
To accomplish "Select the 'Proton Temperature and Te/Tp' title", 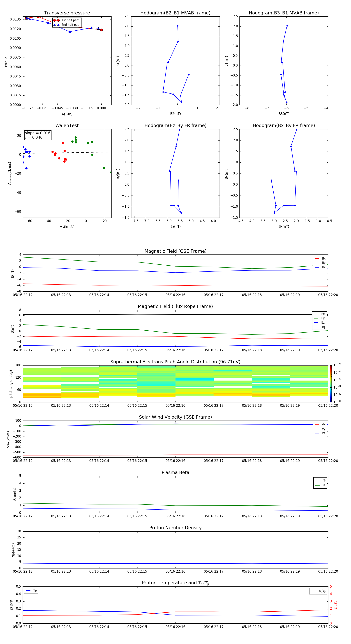I will tap(175, 583).
